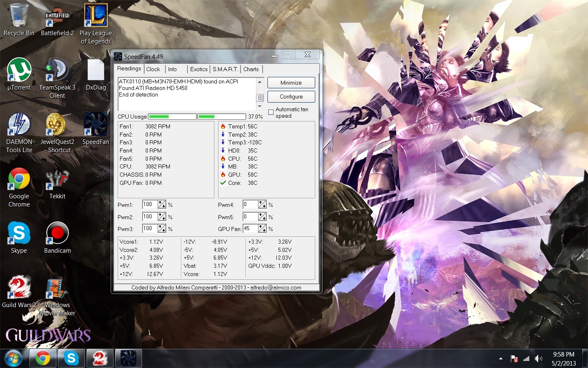Click the log scrollbar up arrow
This screenshot has height=368, width=588.
(x=260, y=82)
